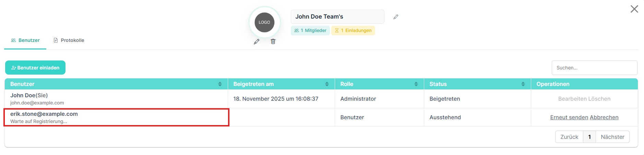644x155 pixels.
Task: Sort the table by Benutzer column
Action: 220,84
